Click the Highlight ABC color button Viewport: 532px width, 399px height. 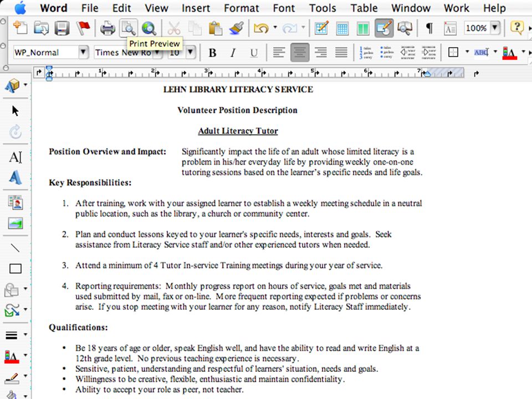point(481,52)
